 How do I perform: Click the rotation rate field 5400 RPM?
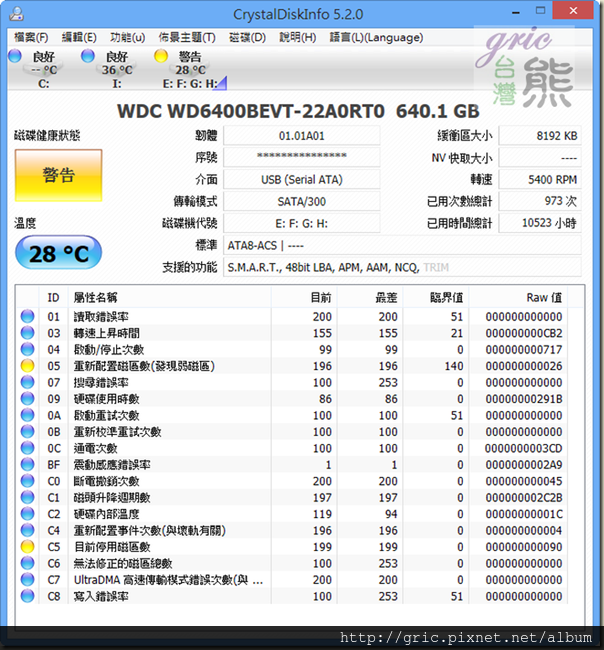pos(540,179)
